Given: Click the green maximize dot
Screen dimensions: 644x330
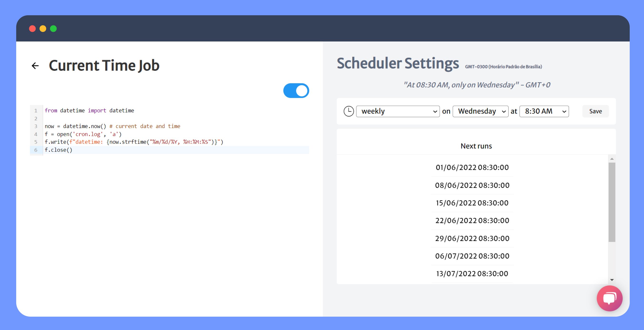Looking at the screenshot, I should 53,29.
